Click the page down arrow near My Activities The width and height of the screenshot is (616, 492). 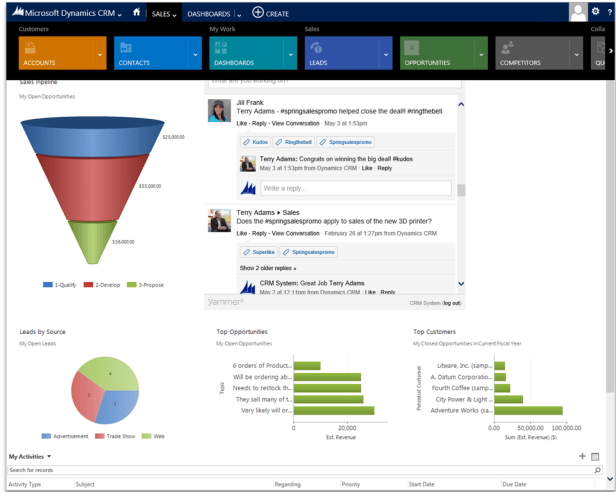610,479
